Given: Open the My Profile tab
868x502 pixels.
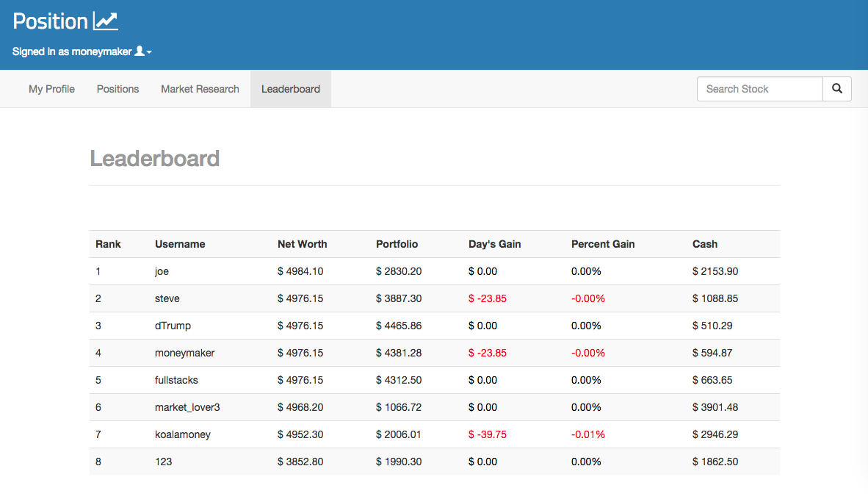Looking at the screenshot, I should (51, 89).
